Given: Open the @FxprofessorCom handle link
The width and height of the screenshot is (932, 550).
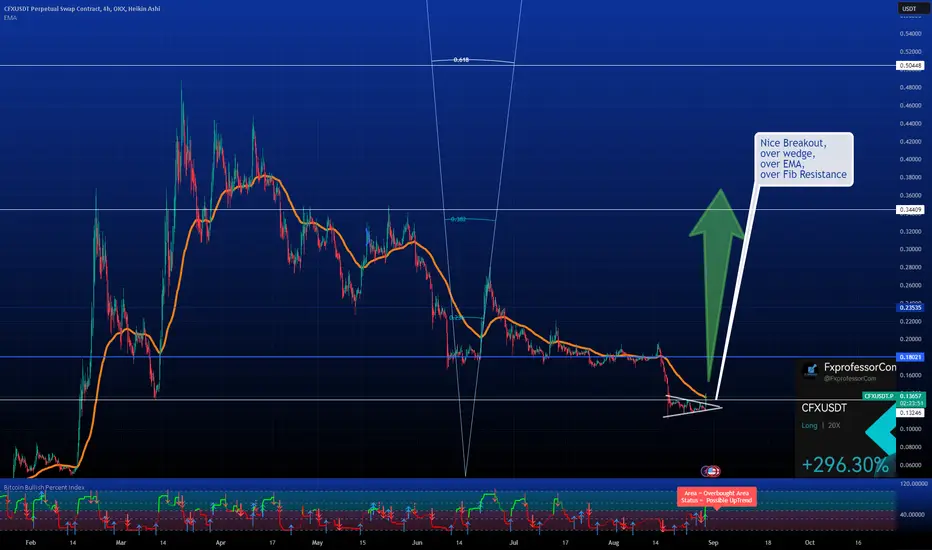Looking at the screenshot, I should tap(850, 378).
